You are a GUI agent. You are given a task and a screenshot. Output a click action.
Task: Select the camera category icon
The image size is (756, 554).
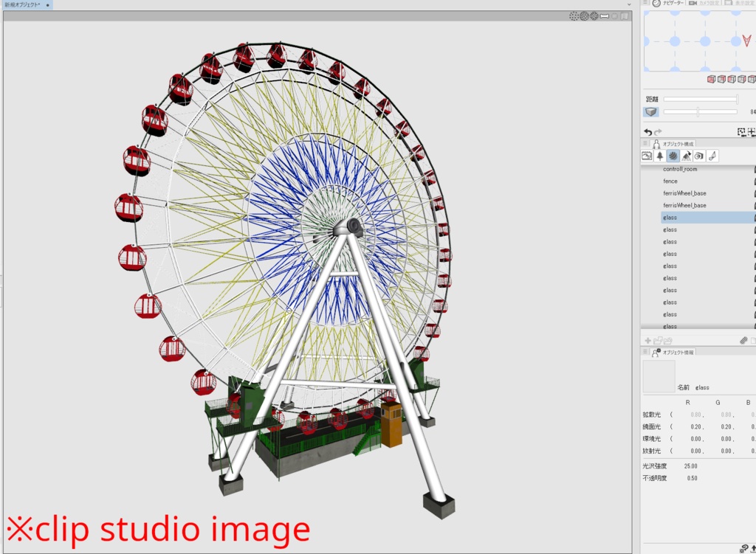(699, 156)
